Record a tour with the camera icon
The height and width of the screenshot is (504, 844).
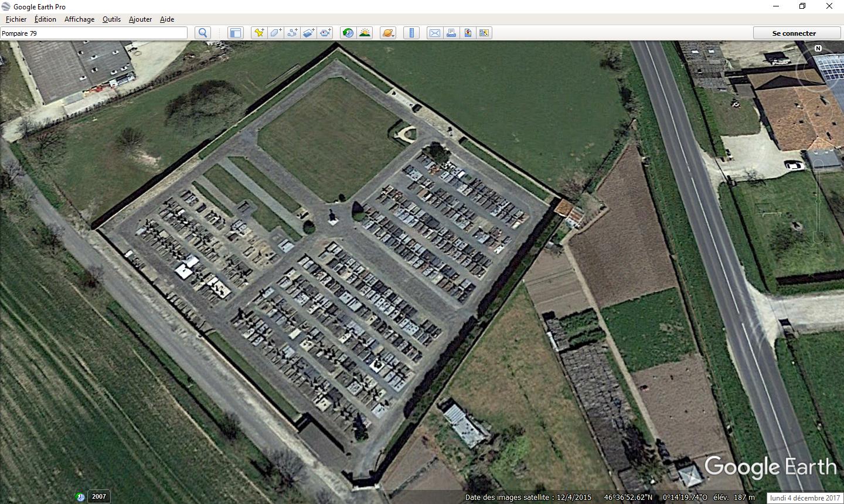coord(325,33)
